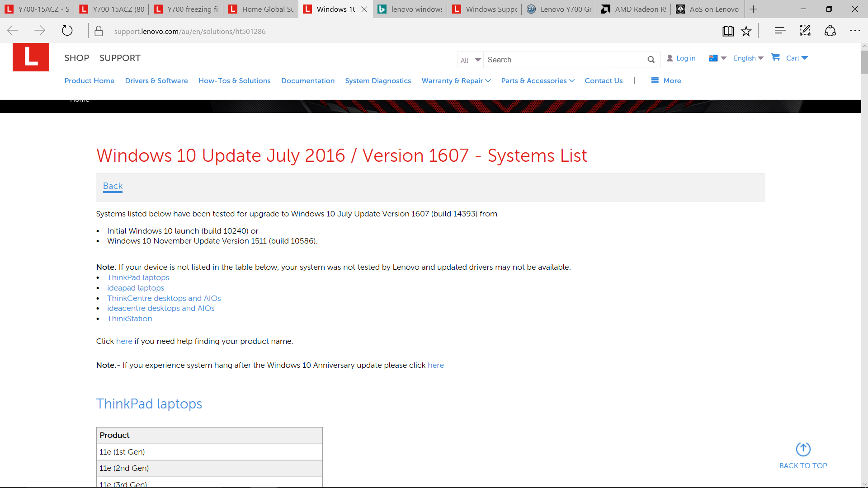Click the More hamburger menu icon

(x=655, y=80)
